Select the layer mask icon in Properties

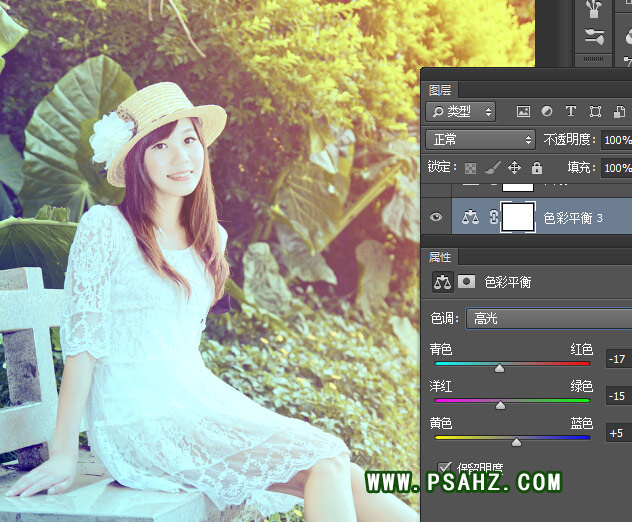tap(466, 282)
